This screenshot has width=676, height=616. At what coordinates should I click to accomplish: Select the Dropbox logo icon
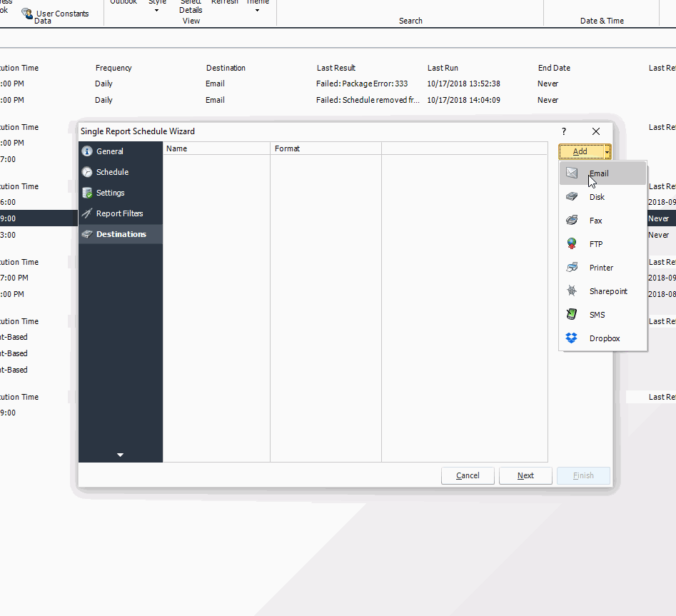572,338
